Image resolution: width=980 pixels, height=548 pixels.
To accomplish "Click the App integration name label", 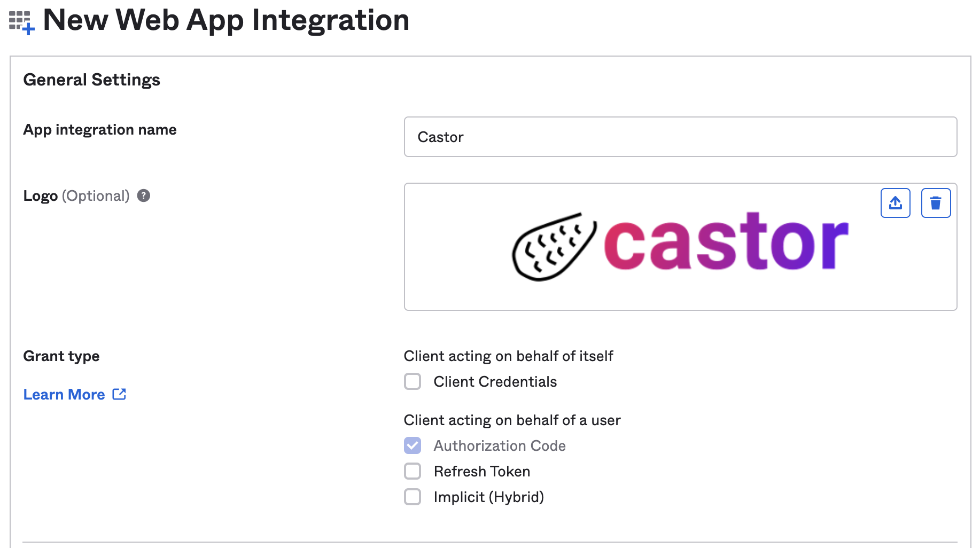I will click(99, 129).
